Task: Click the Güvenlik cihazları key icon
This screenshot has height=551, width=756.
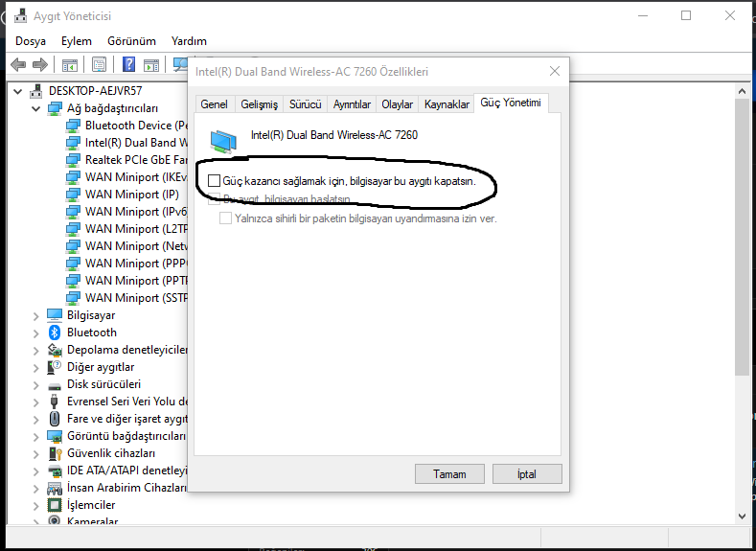Action: pos(56,453)
